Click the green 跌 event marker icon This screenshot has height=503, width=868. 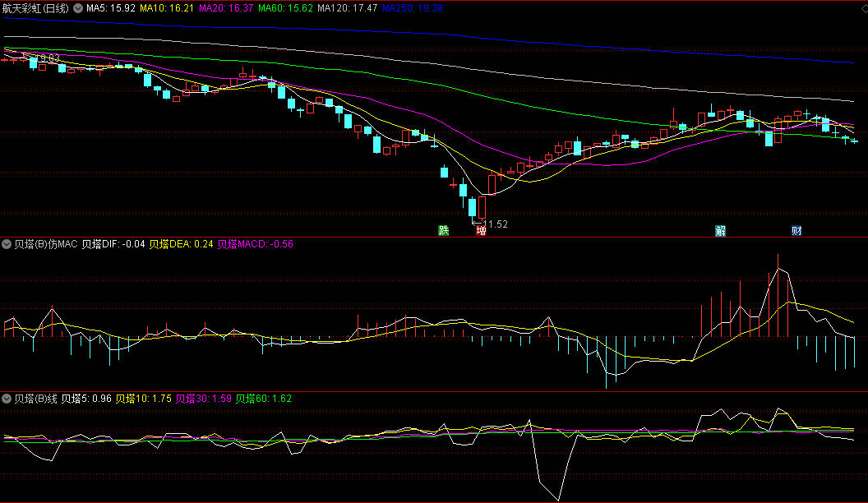[443, 230]
